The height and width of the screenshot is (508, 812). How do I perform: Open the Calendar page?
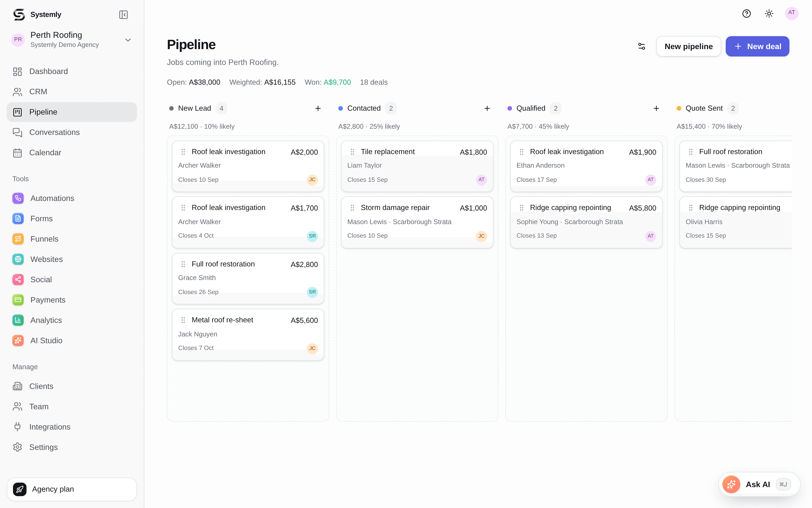point(72,152)
